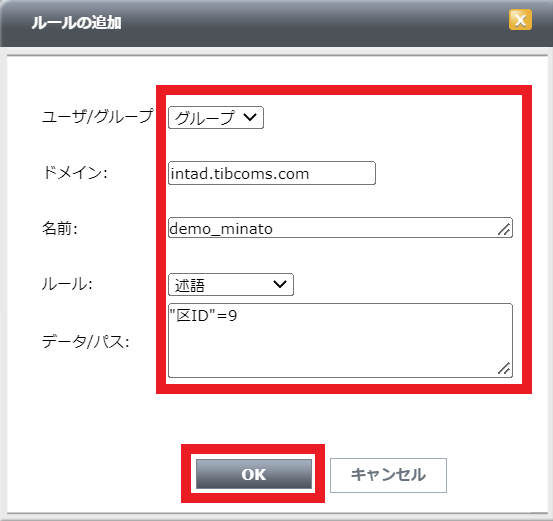Click the resize grip of the データ/パス textarea
This screenshot has width=553, height=521.
[504, 369]
